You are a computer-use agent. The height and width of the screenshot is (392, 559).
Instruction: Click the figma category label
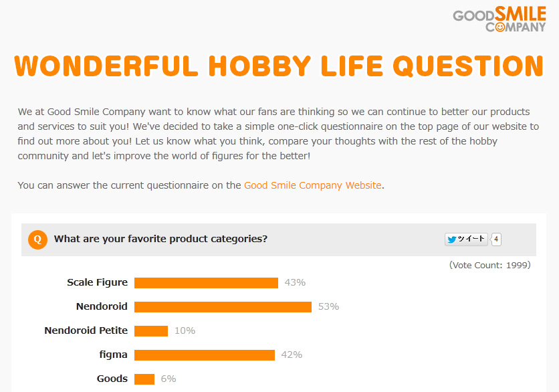112,355
